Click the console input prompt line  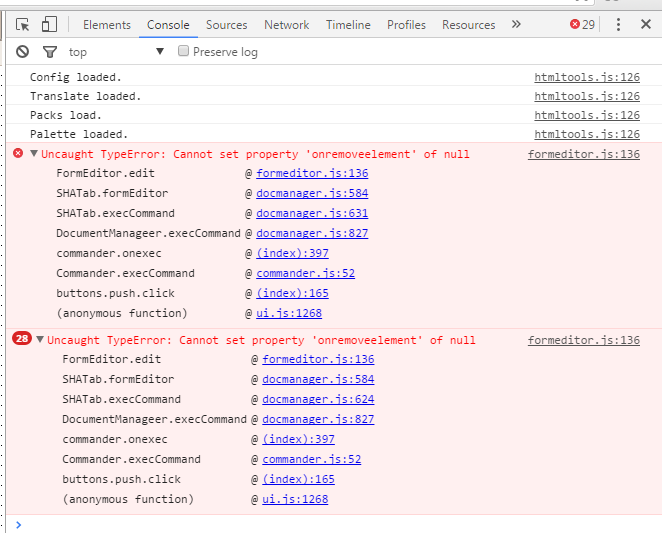coord(334,525)
